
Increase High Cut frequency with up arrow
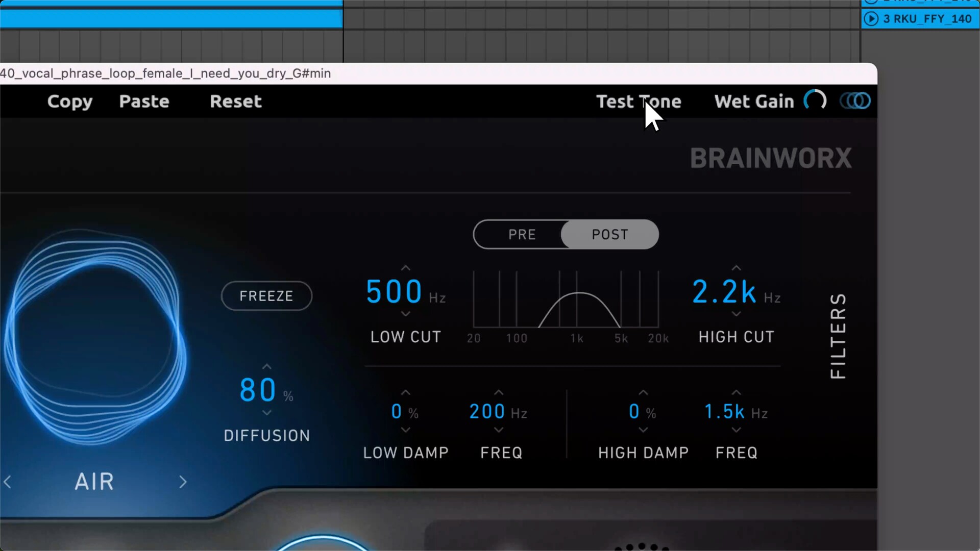736,268
